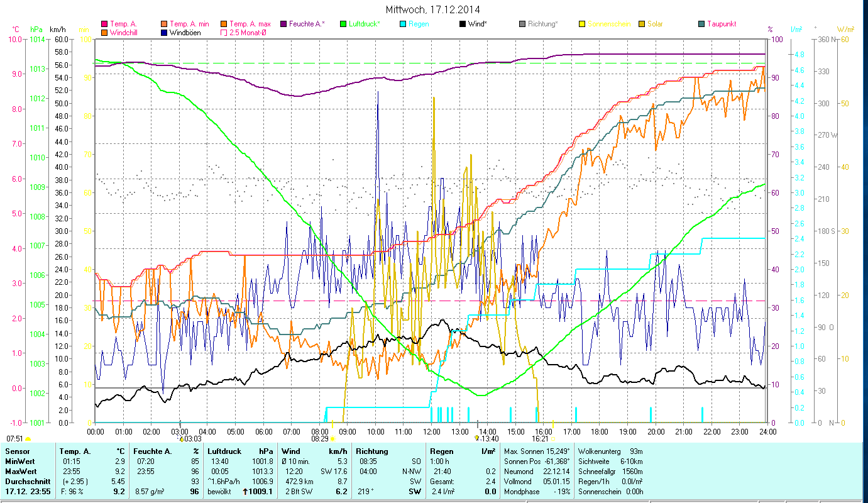Click the dark blue Windböen legend swatch

(x=164, y=32)
